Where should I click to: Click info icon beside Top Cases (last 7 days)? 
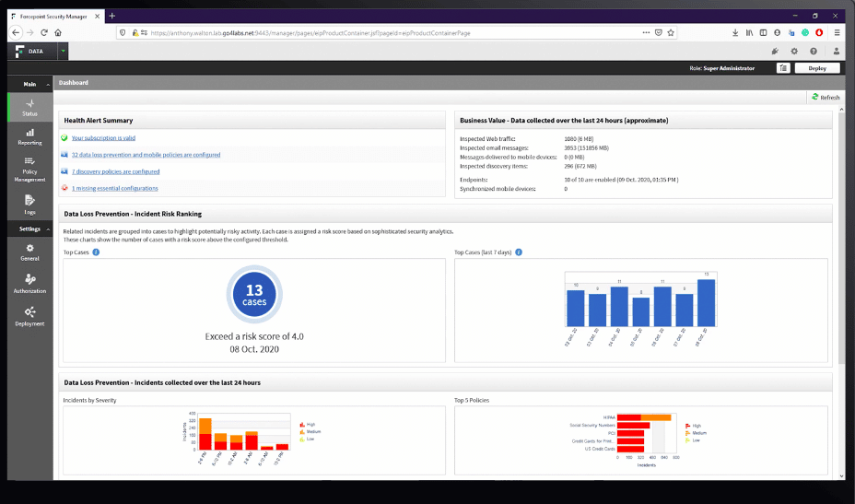click(519, 252)
